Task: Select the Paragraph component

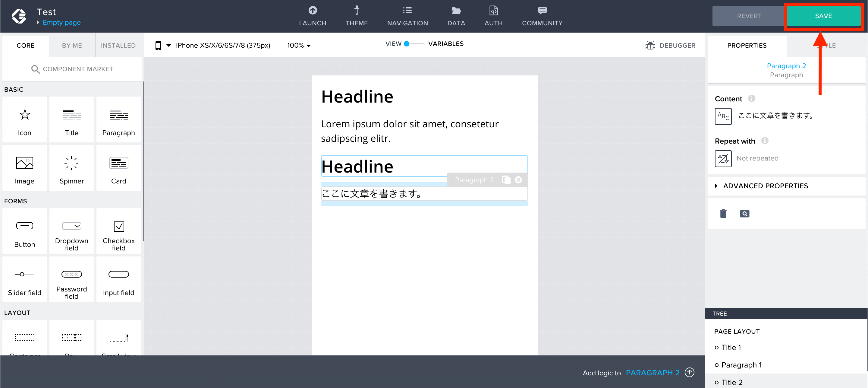Action: (x=119, y=119)
